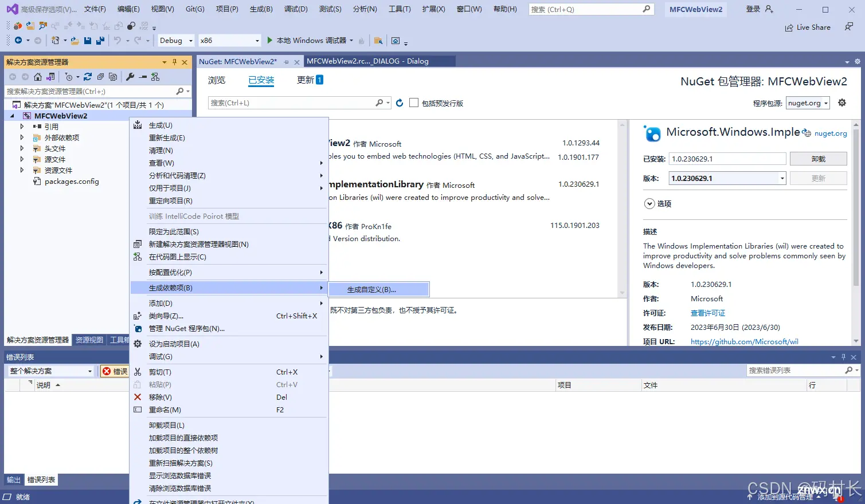Viewport: 865px width, 504px height.
Task: Choose 重新生成(E) from context menu
Action: (229, 137)
